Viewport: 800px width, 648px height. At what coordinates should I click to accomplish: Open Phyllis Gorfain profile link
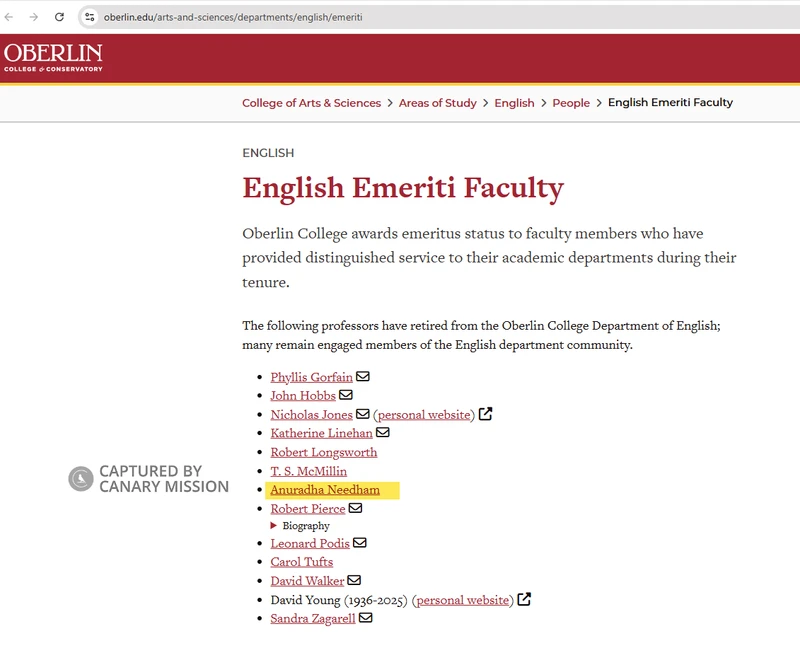tap(311, 377)
